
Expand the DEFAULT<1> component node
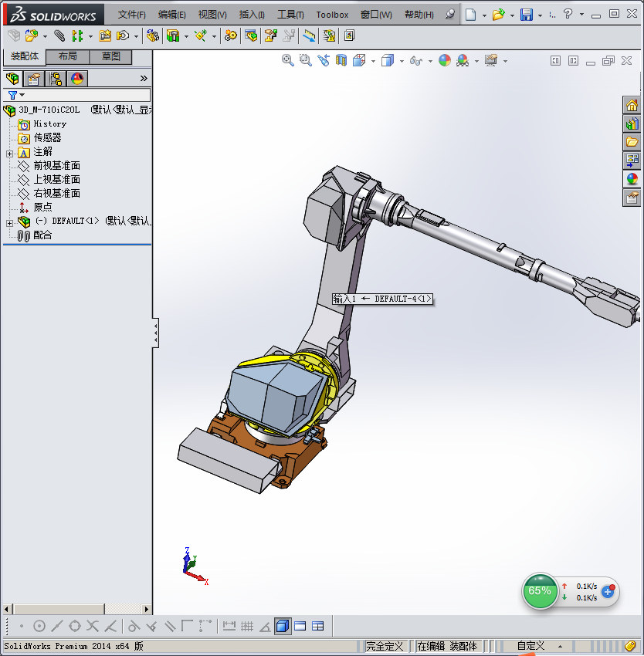click(9, 221)
